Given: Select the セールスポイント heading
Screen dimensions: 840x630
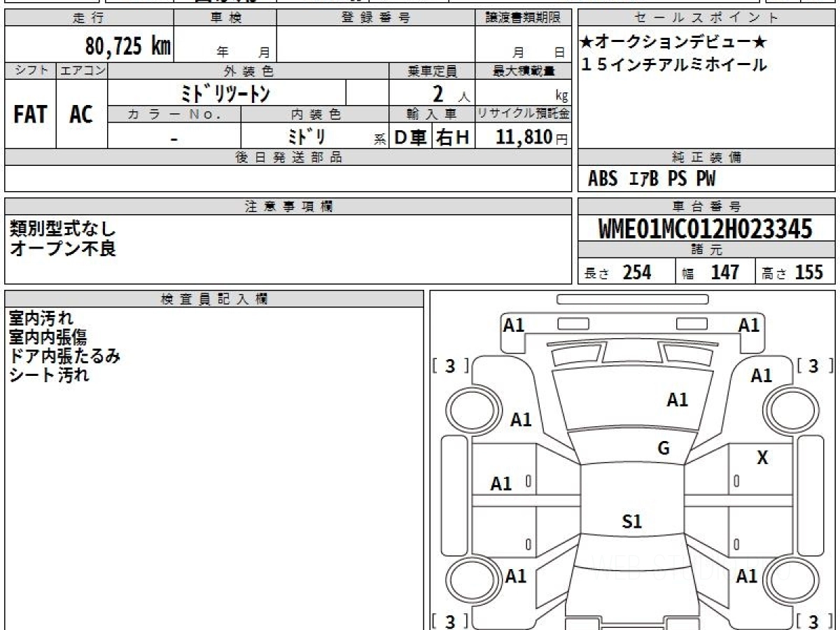Looking at the screenshot, I should pos(707,18).
